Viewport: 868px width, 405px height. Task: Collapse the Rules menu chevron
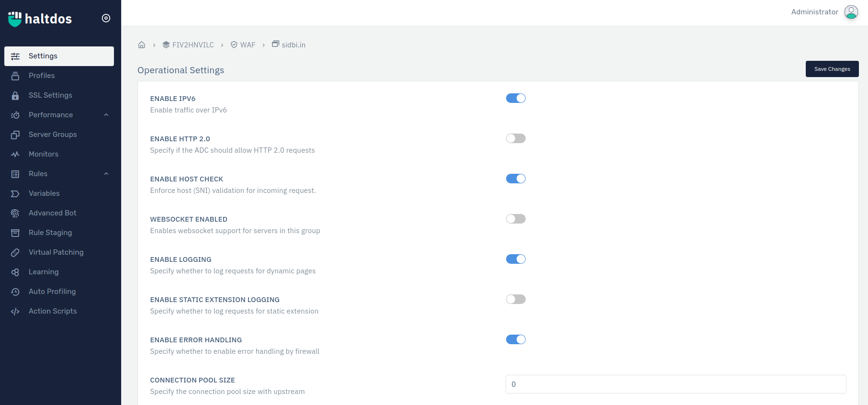[x=106, y=174]
